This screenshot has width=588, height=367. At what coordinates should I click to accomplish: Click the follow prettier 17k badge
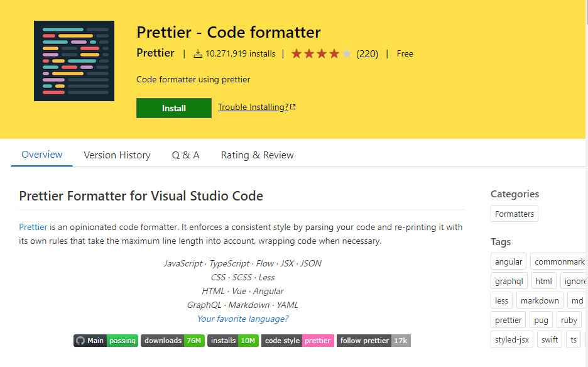tap(374, 341)
